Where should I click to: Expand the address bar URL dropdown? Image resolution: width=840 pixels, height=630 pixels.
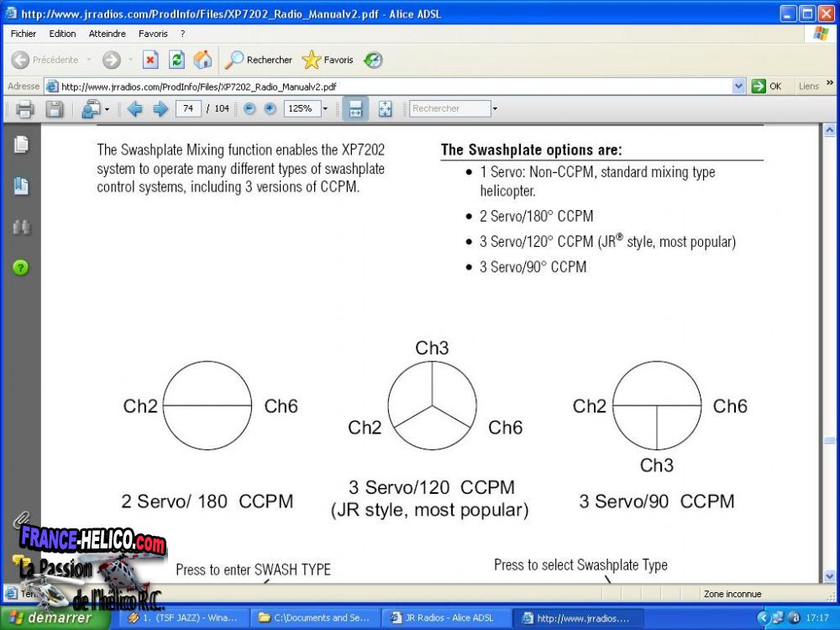click(738, 86)
